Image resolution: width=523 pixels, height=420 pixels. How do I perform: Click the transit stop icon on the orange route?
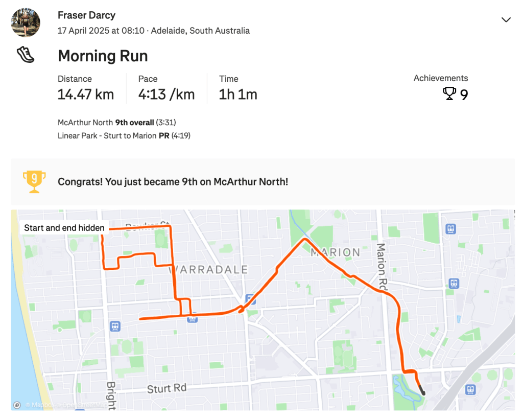pos(192,318)
